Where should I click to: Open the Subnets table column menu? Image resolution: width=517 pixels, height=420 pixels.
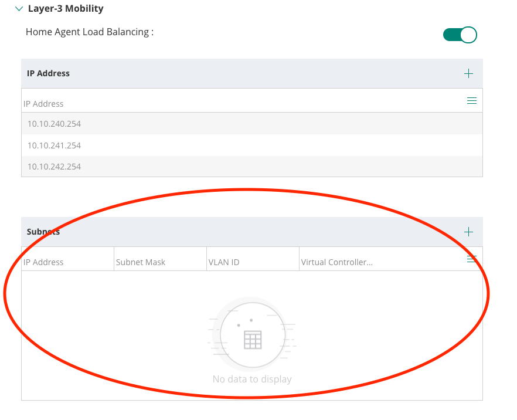pyautogui.click(x=471, y=259)
